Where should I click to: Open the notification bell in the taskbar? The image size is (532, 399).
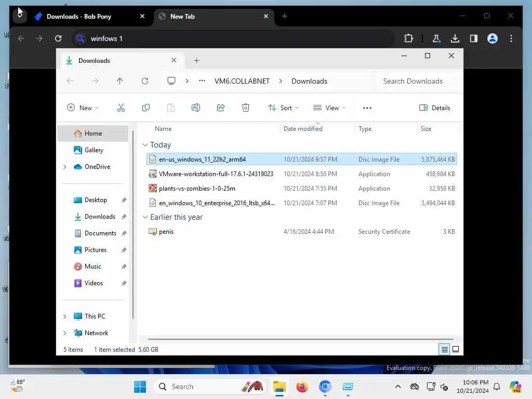[497, 387]
